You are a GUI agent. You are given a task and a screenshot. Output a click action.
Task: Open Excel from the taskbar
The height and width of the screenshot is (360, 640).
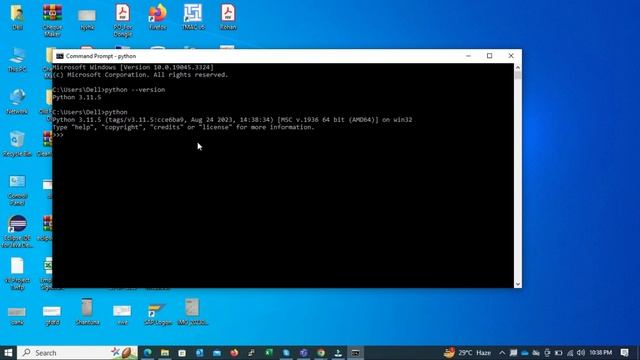(x=269, y=353)
